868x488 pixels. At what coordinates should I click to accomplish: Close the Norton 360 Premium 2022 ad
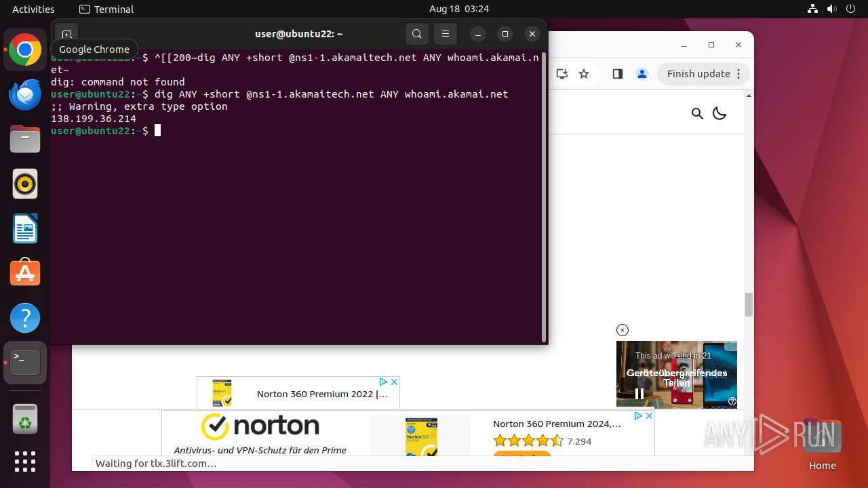tap(394, 382)
